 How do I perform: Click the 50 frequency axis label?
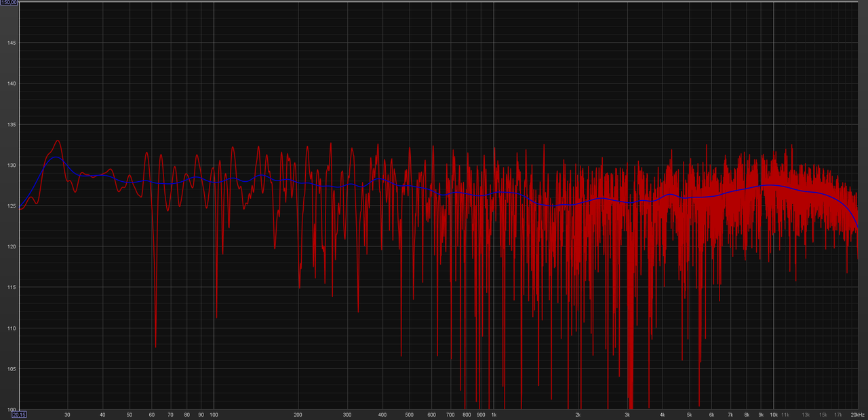130,415
